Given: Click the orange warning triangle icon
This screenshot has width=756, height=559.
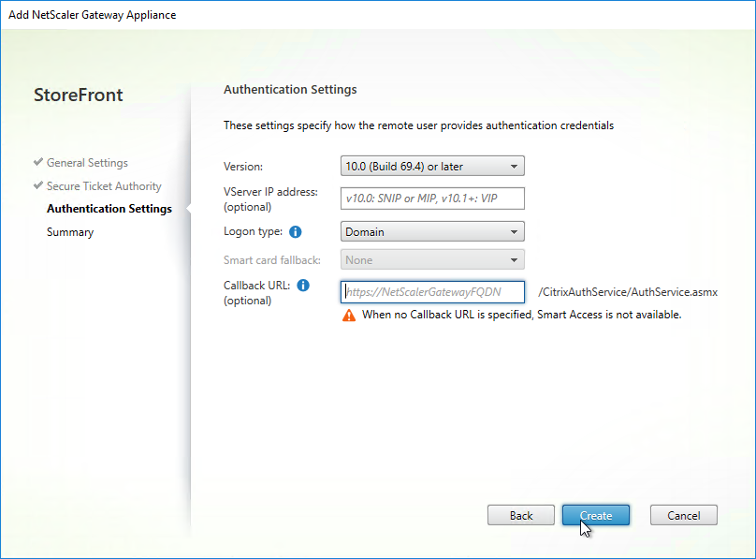Looking at the screenshot, I should pos(349,316).
